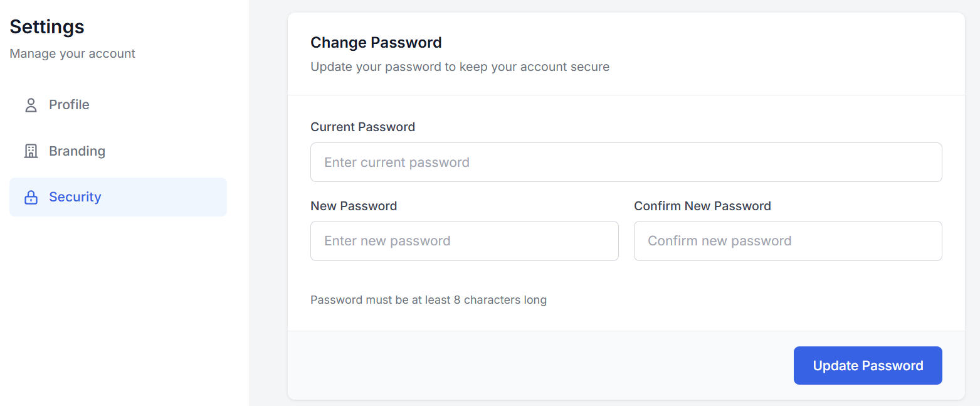Select the Confirm new password input box

coord(788,241)
